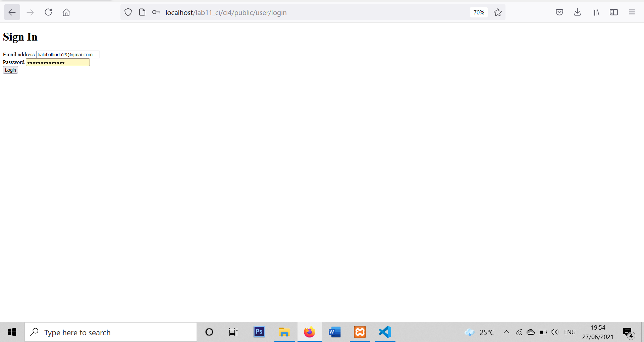
Task: Save page to Pocket
Action: coord(559,12)
